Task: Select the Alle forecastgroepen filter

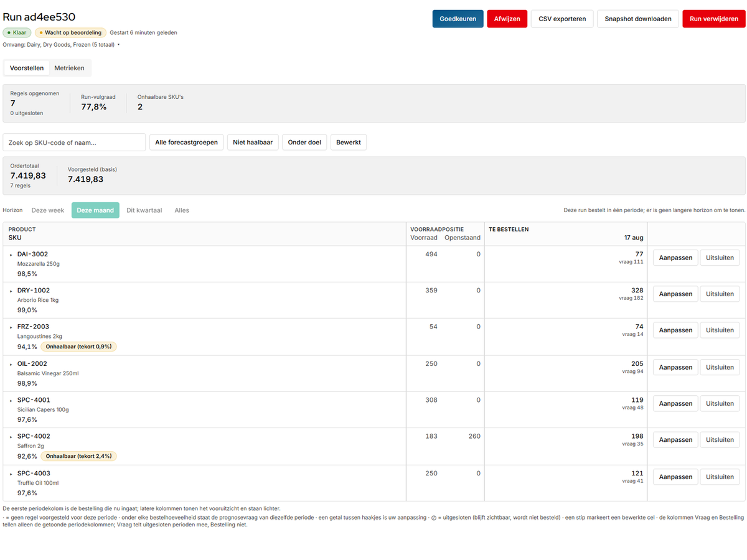Action: (x=186, y=142)
